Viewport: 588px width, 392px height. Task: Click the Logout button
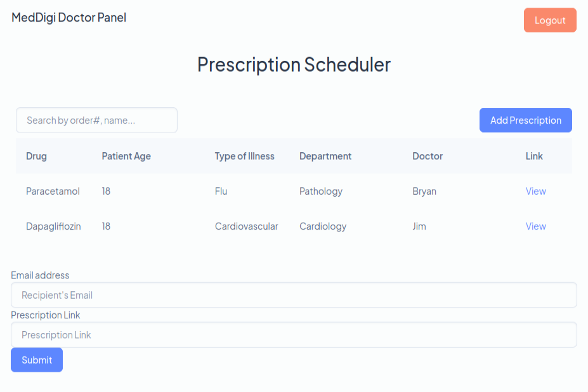549,20
